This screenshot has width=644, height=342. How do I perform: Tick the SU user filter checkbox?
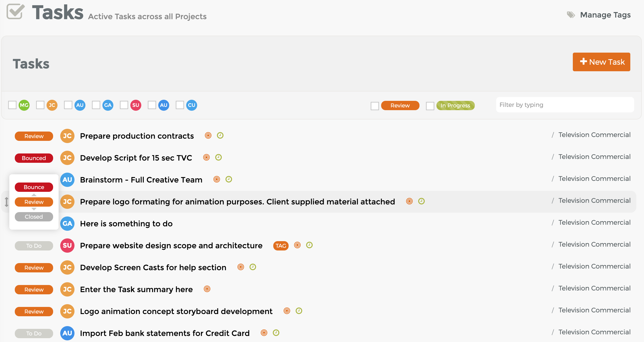(x=124, y=105)
